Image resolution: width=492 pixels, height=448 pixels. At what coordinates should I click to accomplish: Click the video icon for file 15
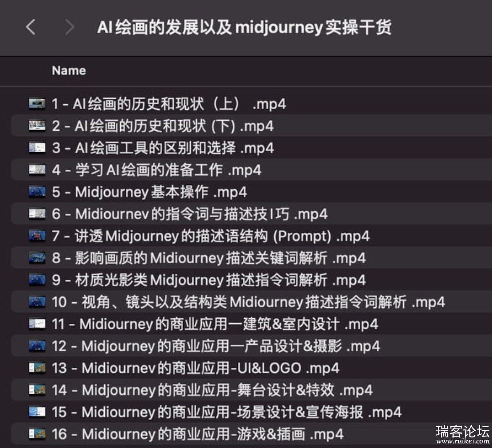[x=37, y=412]
